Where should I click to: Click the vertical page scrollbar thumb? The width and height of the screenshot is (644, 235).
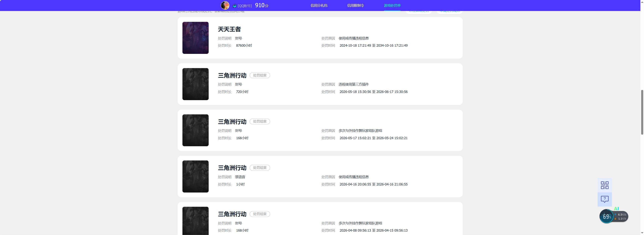(x=642, y=112)
